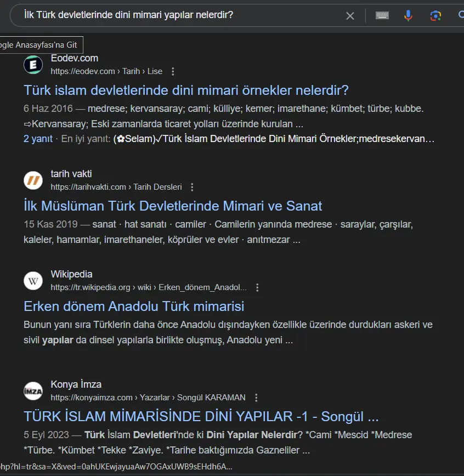Open more options for Eodev.com result
Screen dimensions: 464x476
(x=173, y=72)
